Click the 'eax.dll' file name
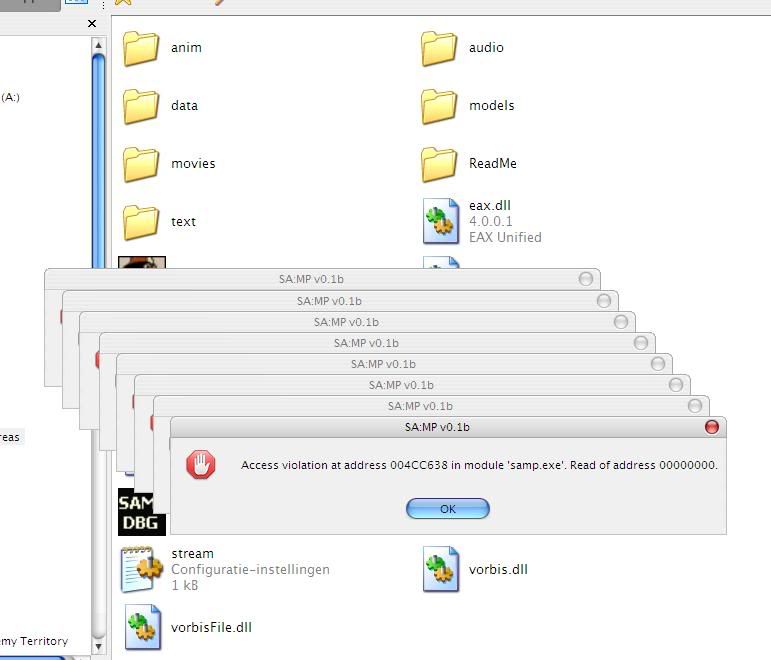 [490, 205]
